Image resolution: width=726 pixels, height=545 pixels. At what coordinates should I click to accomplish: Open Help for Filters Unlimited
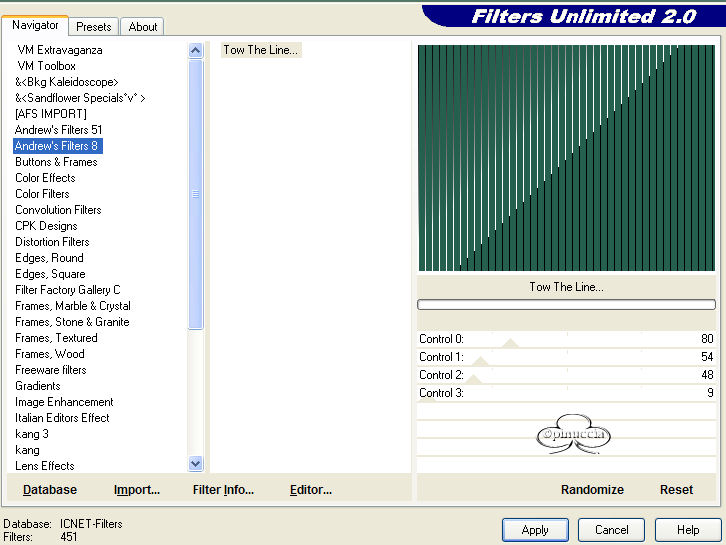(688, 530)
